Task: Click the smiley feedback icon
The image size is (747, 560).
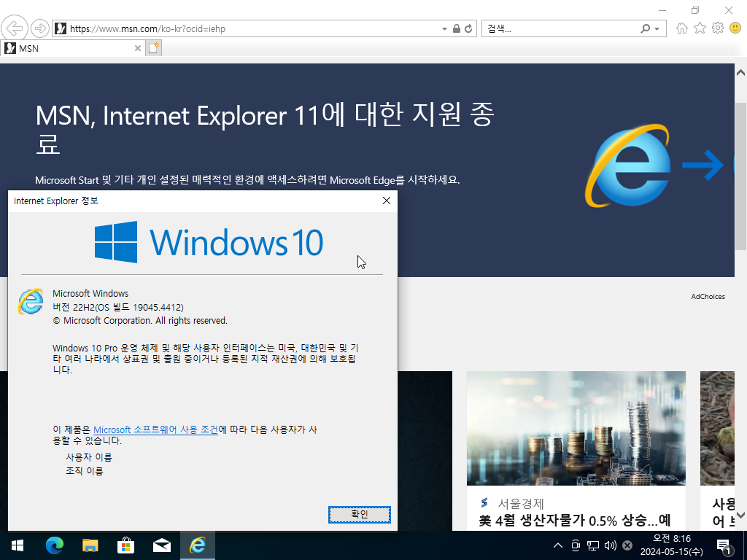Action: click(x=735, y=28)
